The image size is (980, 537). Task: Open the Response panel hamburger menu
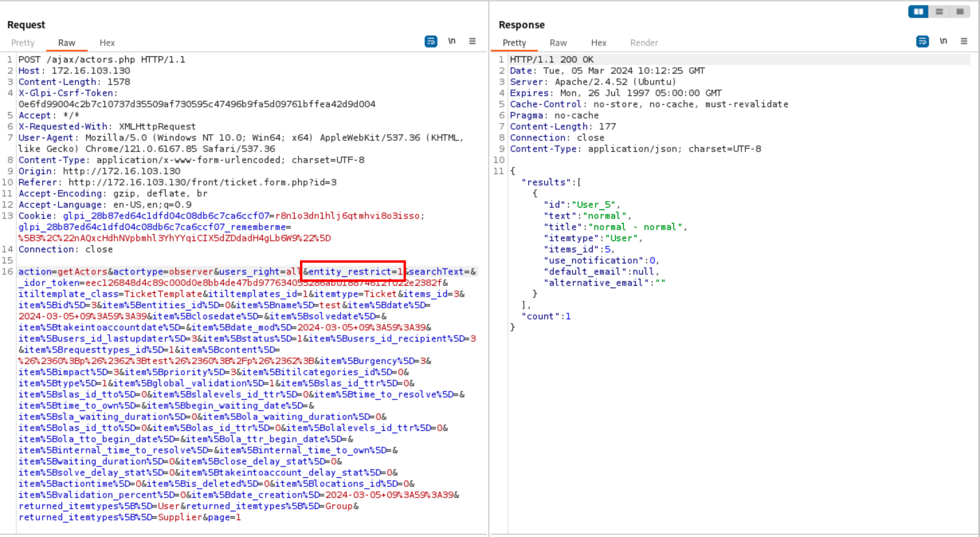coord(964,41)
